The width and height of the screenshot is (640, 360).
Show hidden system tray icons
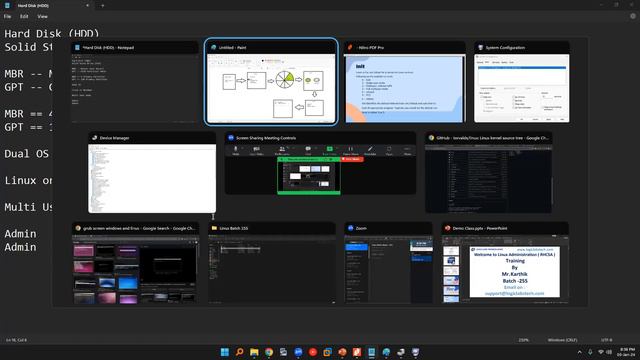click(579, 352)
